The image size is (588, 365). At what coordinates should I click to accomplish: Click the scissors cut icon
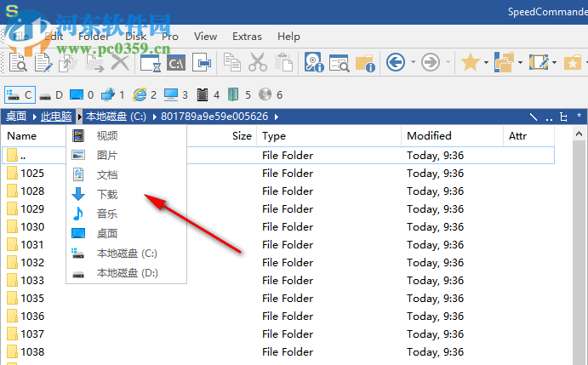coord(258,62)
